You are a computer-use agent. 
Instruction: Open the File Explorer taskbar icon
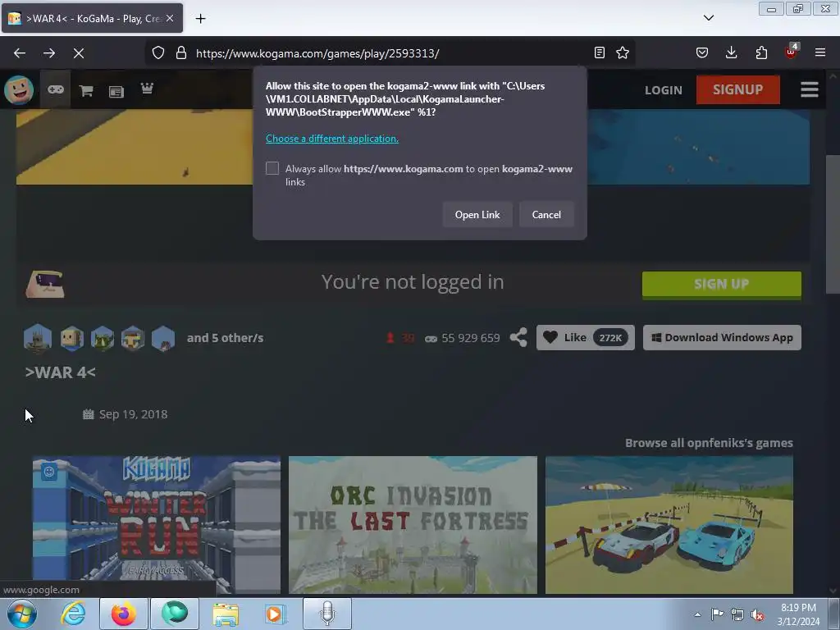[x=226, y=614]
